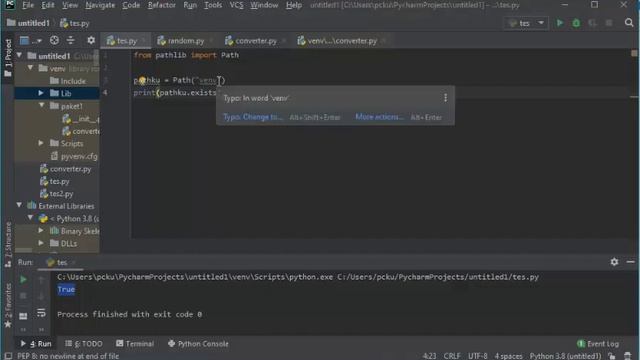Start debugging with the bug icon
Image resolution: width=640 pixels, height=360 pixels.
[x=576, y=23]
